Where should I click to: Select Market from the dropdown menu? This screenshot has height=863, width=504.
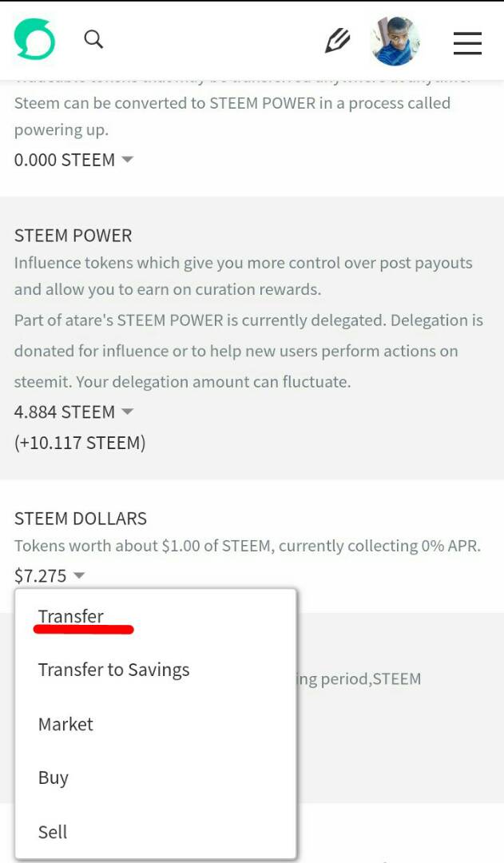coord(65,724)
